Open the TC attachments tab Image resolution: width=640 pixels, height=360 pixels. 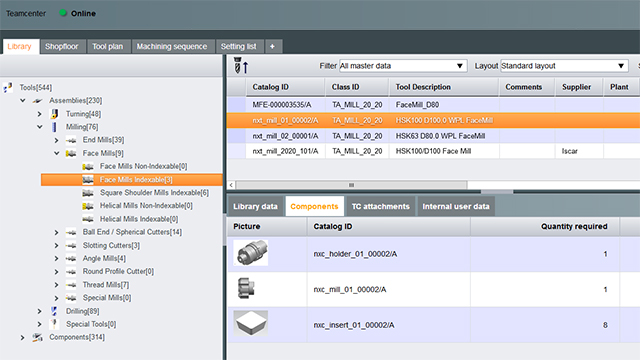tap(380, 207)
